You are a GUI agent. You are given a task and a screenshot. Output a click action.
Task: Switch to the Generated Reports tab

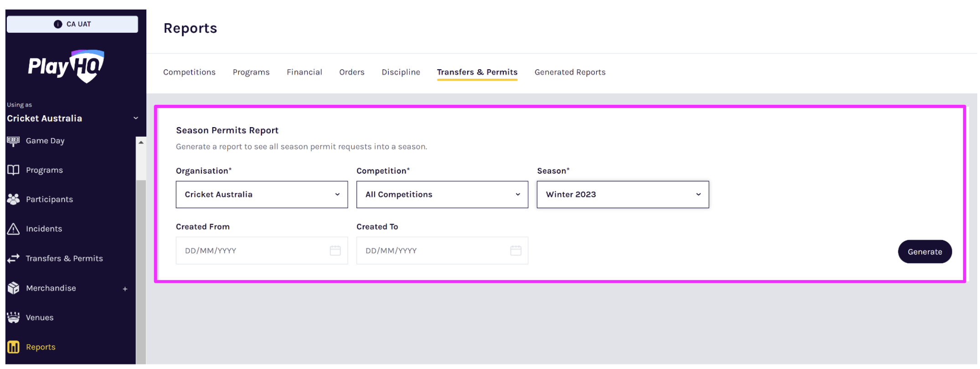tap(570, 72)
